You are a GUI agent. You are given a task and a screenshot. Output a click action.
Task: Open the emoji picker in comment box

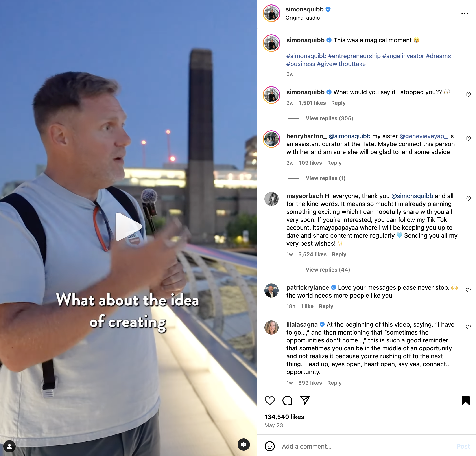(x=269, y=446)
